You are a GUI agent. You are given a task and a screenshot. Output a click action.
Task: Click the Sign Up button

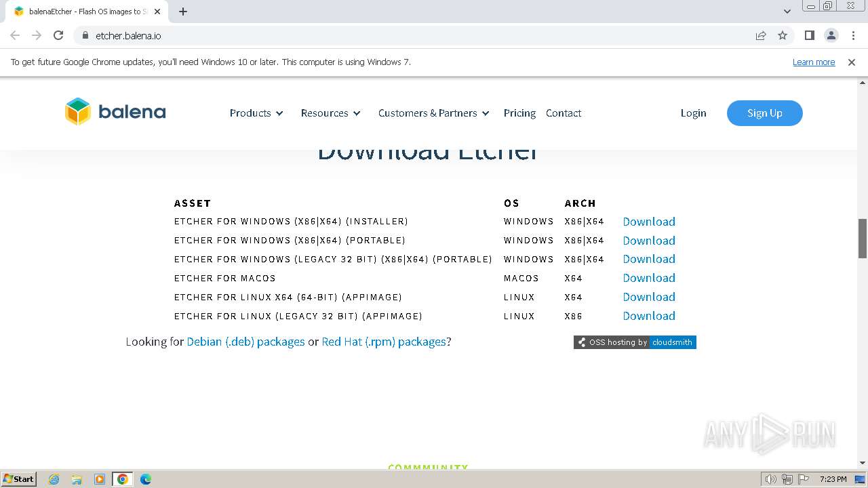pyautogui.click(x=765, y=113)
